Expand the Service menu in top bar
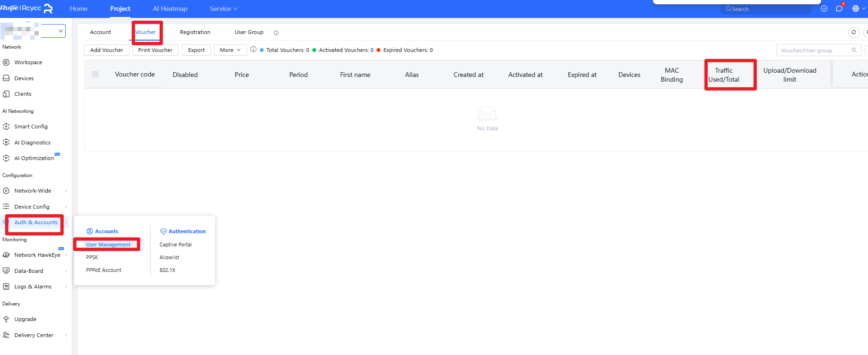 click(x=223, y=8)
